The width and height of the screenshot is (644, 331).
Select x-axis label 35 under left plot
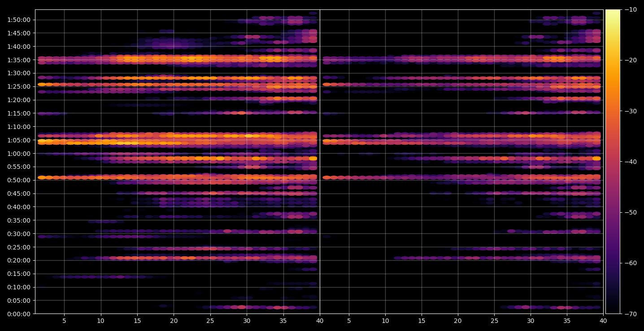pos(283,321)
